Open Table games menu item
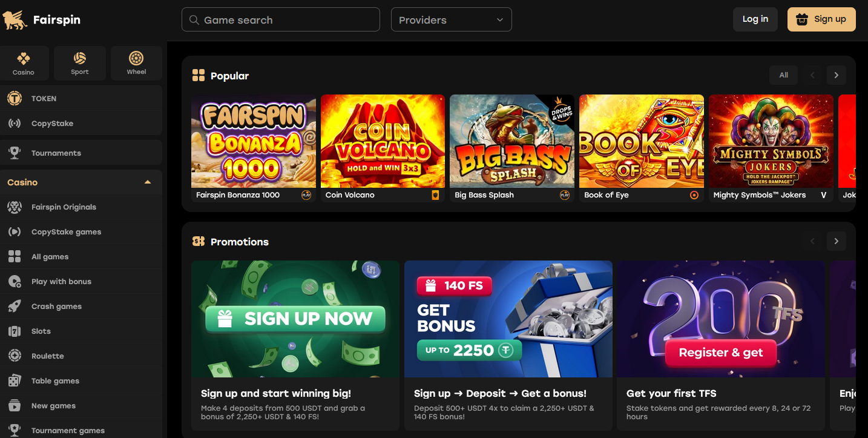This screenshot has height=438, width=868. coord(81,381)
